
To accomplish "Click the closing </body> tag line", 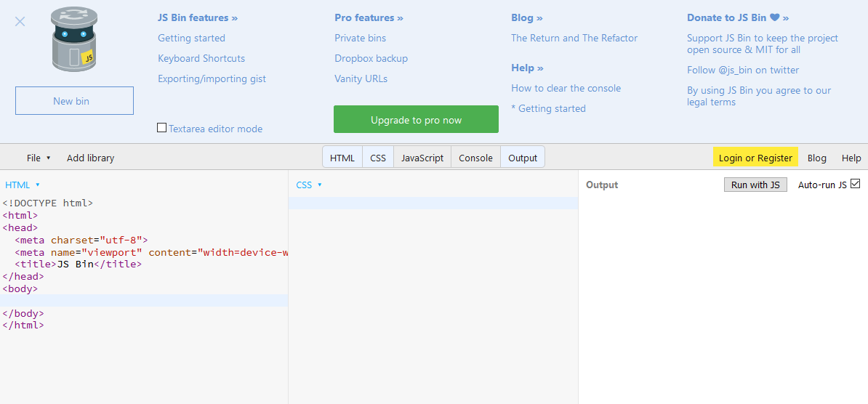I will [23, 312].
